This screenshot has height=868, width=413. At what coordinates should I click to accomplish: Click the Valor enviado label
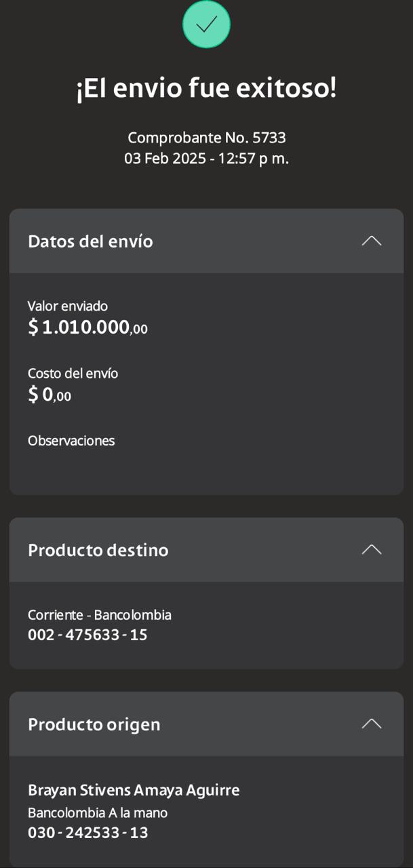click(68, 306)
